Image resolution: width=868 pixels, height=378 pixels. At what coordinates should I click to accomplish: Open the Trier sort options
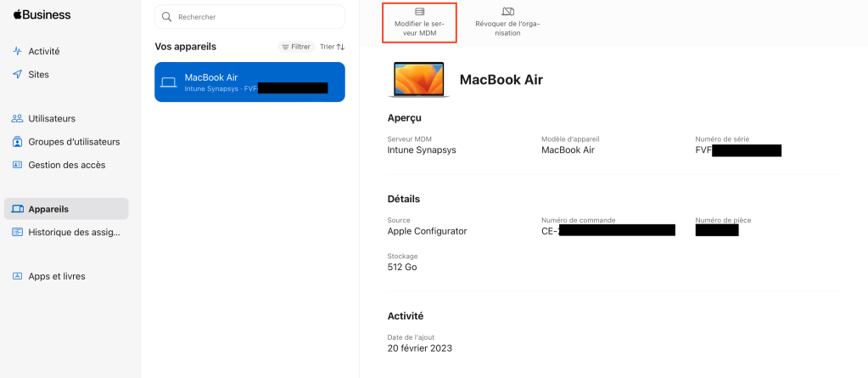(x=332, y=47)
